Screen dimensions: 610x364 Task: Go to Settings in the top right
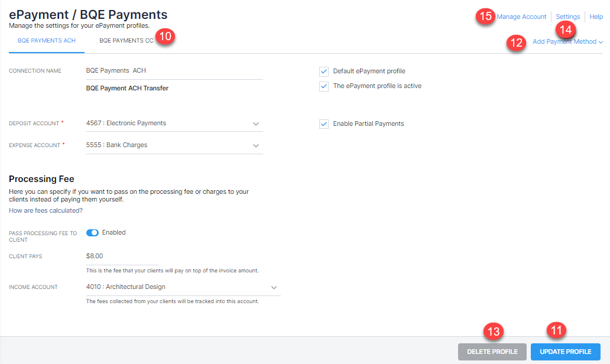(567, 17)
